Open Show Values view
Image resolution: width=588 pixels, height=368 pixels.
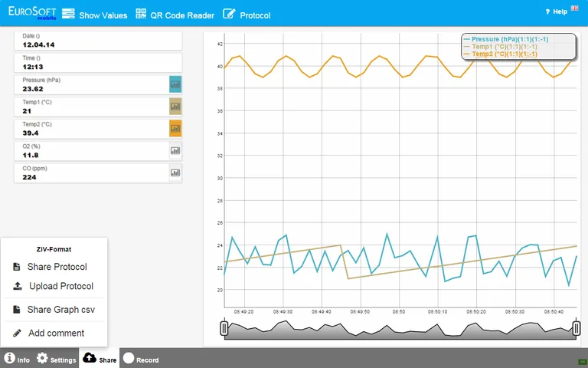click(x=94, y=15)
